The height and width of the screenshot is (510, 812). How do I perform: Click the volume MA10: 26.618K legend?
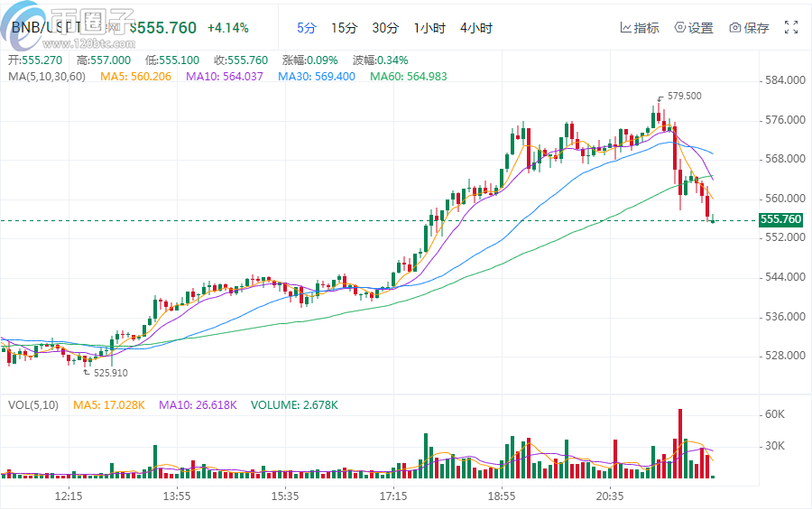click(x=198, y=405)
